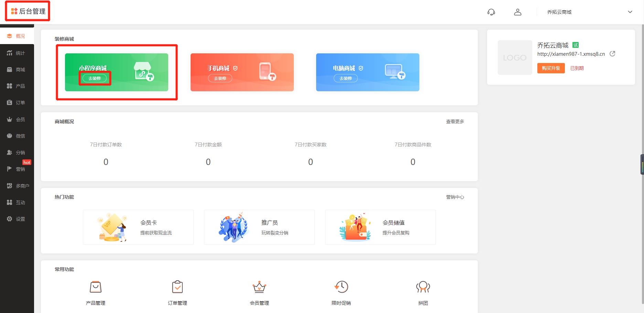Click the LOGO placeholder thumbnail

pos(515,57)
